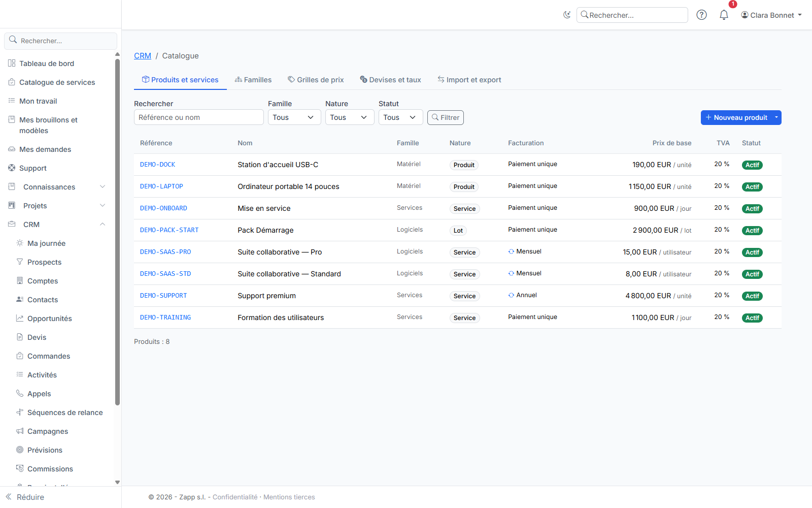Open the Clara Bonnet user menu

click(x=771, y=15)
